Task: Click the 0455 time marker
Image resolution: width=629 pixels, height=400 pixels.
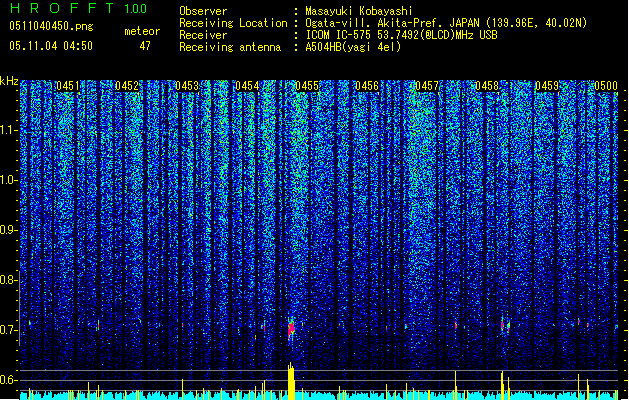Action: [x=307, y=86]
